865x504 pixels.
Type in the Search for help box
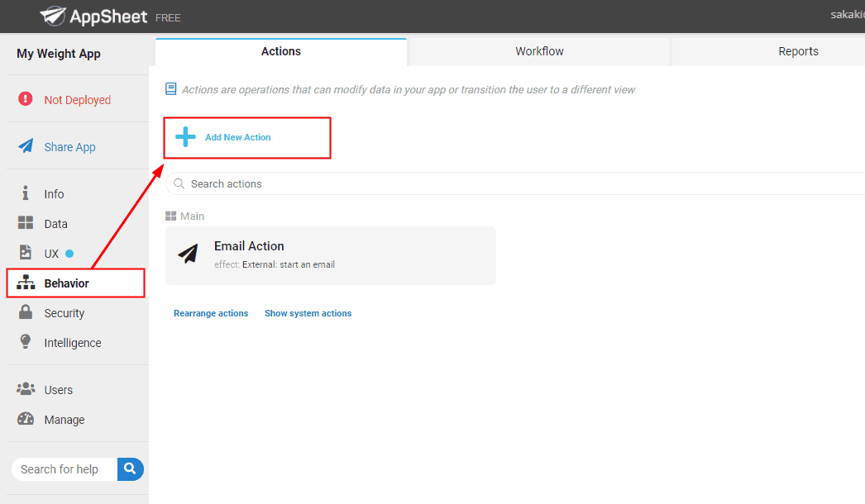click(65, 469)
